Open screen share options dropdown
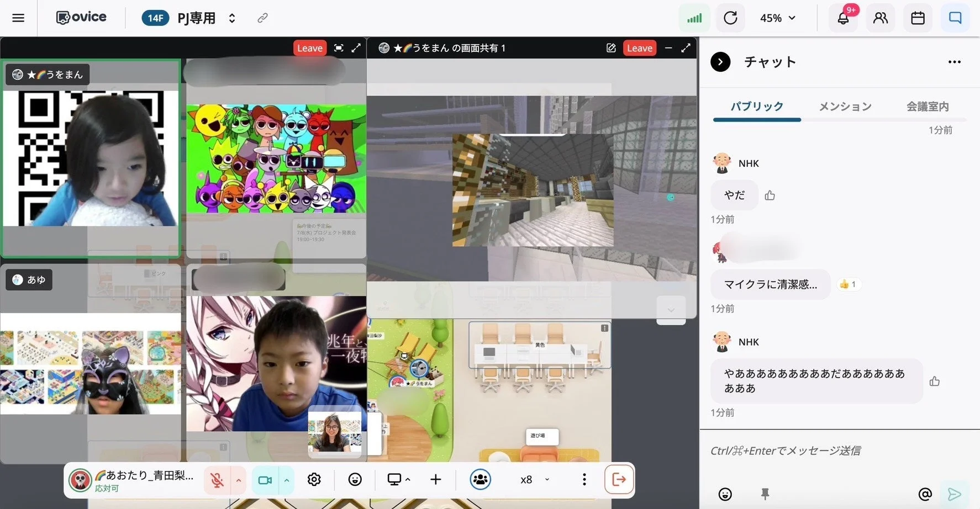The height and width of the screenshot is (509, 980). 408,480
